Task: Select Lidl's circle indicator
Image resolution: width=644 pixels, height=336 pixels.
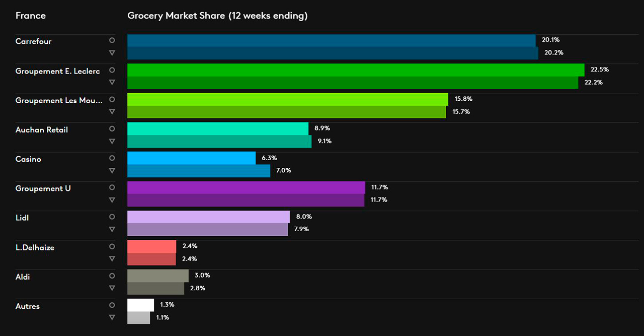Action: (112, 217)
